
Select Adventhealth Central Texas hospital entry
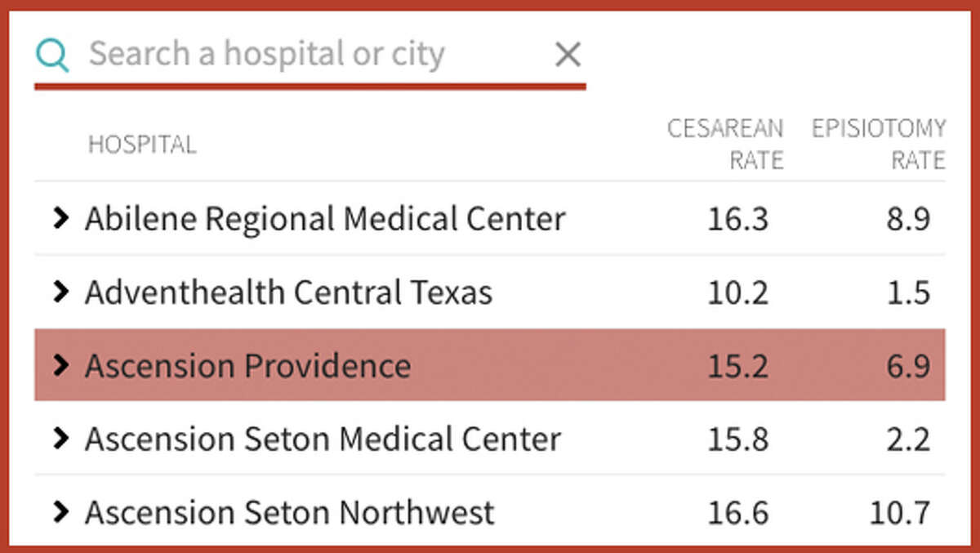click(x=288, y=292)
